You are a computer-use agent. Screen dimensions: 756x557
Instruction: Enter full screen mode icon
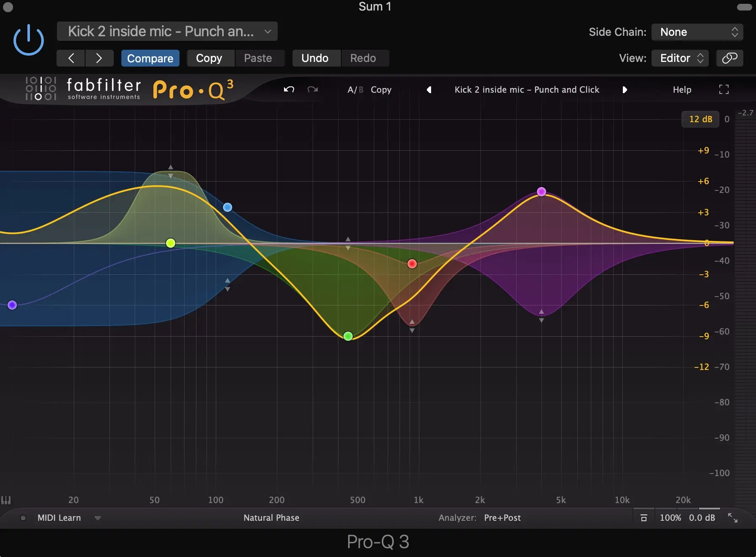point(724,89)
